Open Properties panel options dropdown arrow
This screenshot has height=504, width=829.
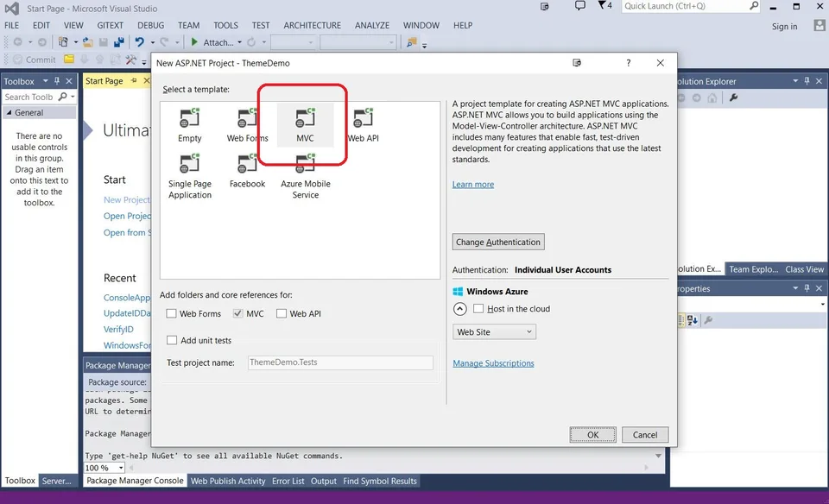point(795,288)
